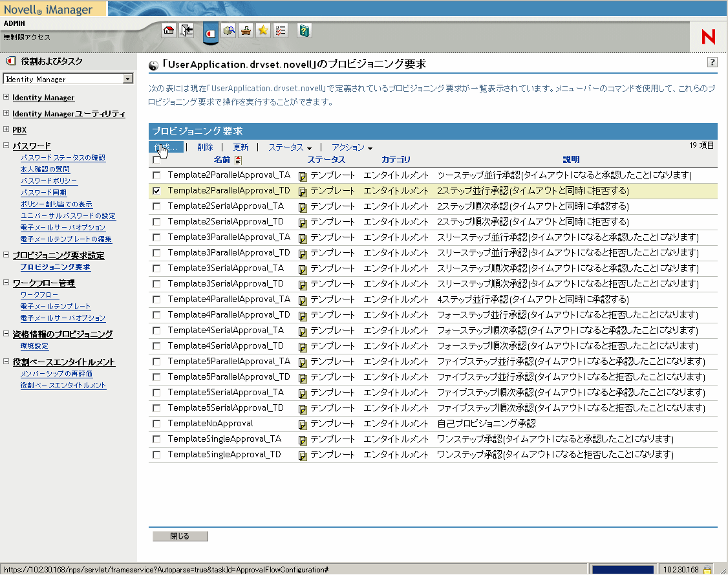Click the Preferences checklist icon
The image size is (728, 575).
(281, 30)
